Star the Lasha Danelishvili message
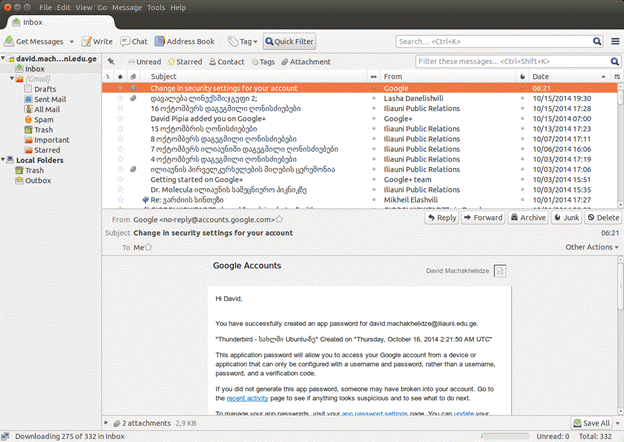 pos(120,98)
